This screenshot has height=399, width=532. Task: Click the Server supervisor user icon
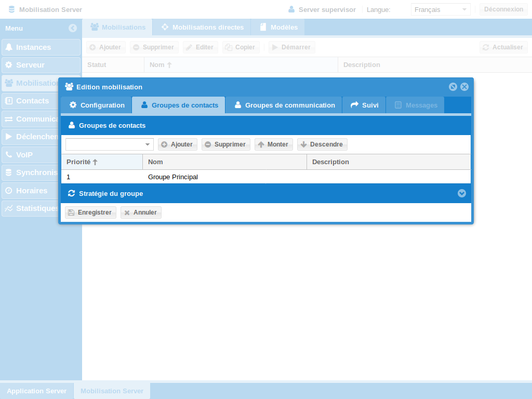[x=291, y=9]
